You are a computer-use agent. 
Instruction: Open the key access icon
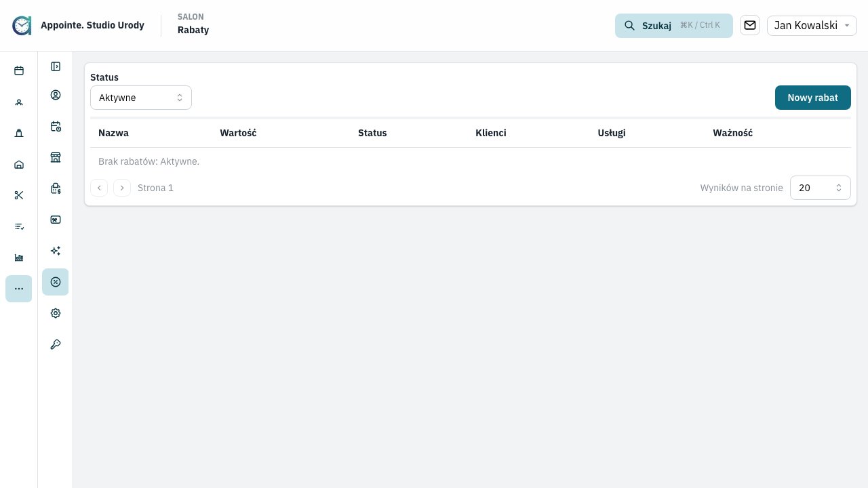click(56, 344)
